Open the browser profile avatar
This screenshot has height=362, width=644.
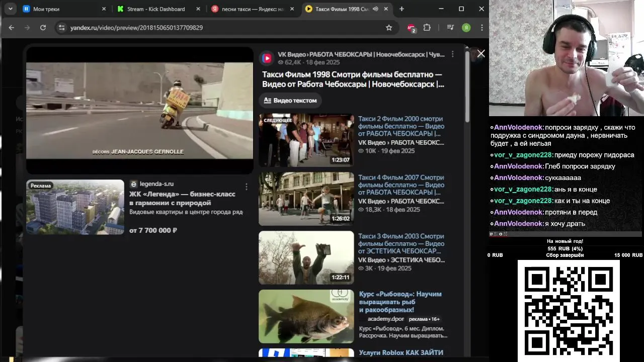(466, 28)
